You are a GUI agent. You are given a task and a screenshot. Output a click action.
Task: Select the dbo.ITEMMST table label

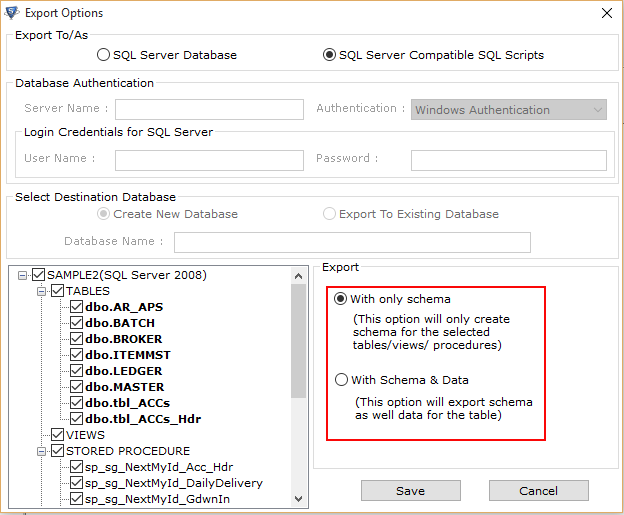point(128,355)
